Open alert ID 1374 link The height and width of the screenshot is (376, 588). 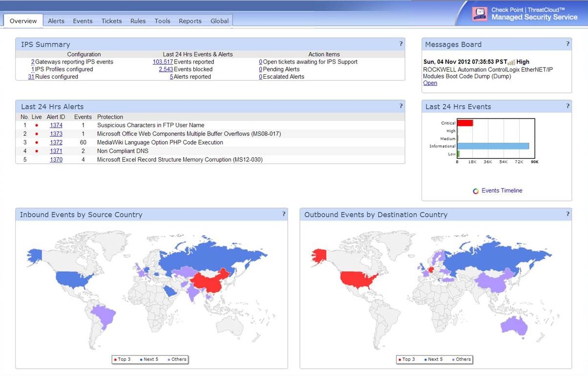[x=56, y=125]
